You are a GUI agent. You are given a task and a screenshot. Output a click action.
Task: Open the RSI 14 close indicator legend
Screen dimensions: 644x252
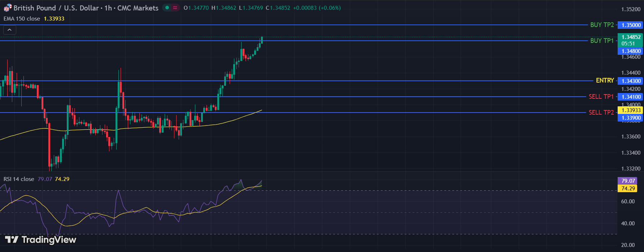pos(19,179)
